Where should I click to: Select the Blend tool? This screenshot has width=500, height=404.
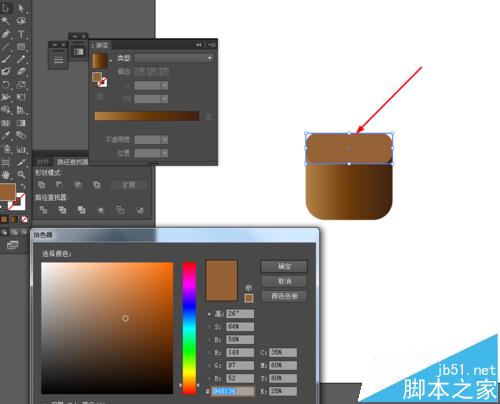pyautogui.click(x=21, y=135)
